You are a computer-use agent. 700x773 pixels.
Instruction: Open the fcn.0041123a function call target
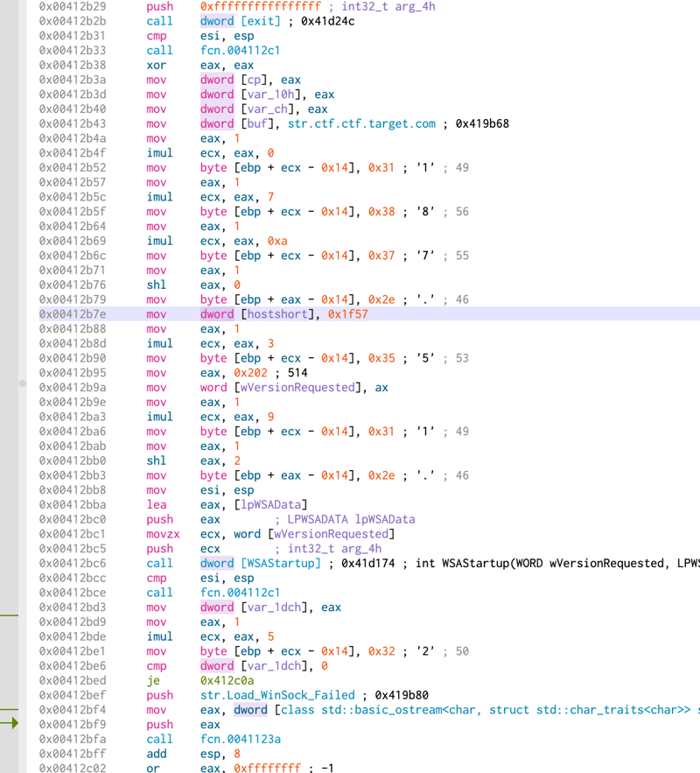(241, 739)
